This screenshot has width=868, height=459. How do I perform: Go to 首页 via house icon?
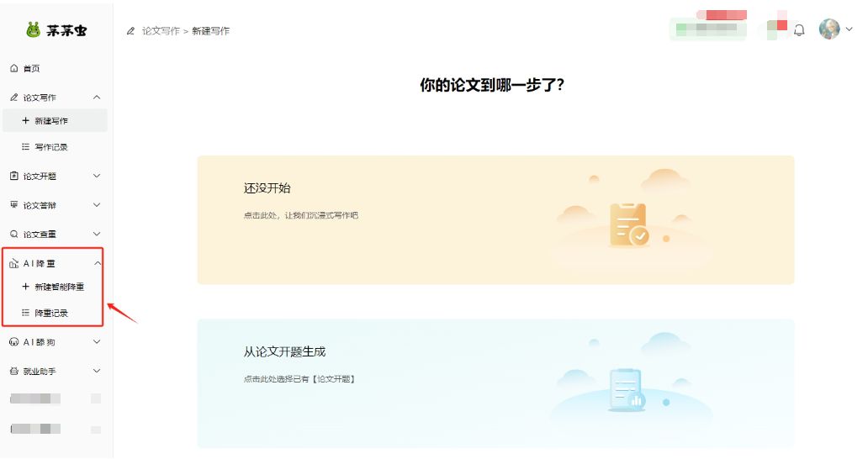(14, 68)
